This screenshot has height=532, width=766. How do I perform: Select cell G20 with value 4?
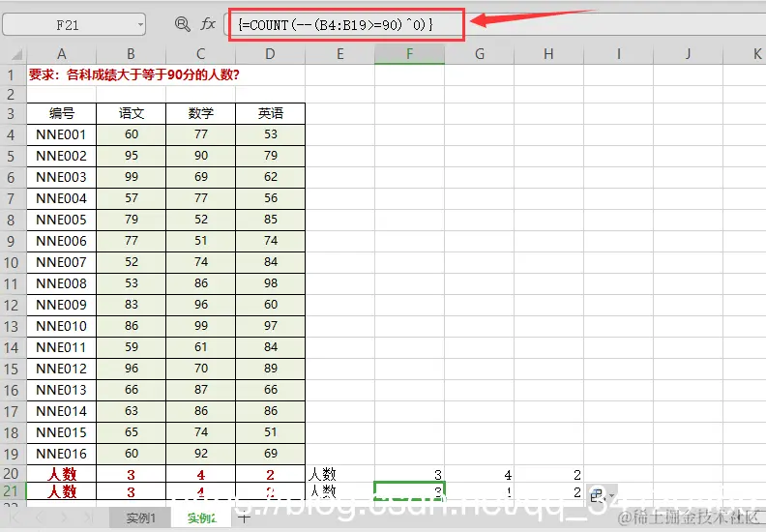[480, 474]
